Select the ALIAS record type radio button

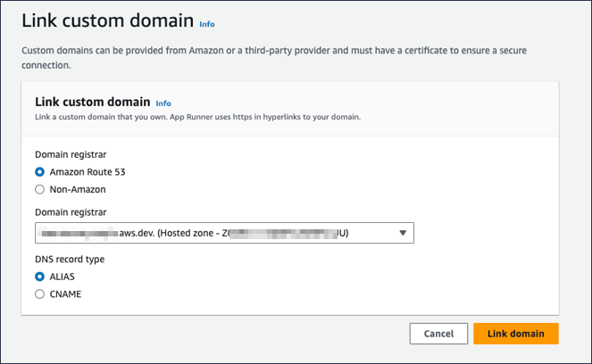(x=39, y=277)
